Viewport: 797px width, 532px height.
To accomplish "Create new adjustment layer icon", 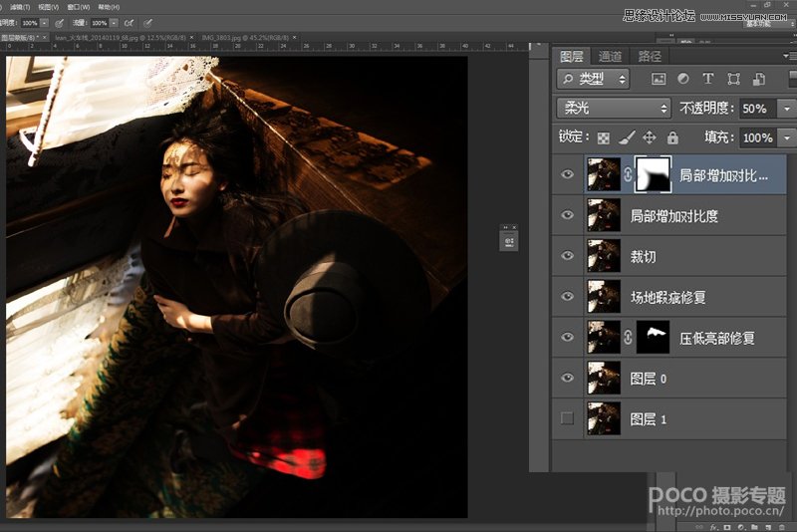I will pyautogui.click(x=741, y=527).
